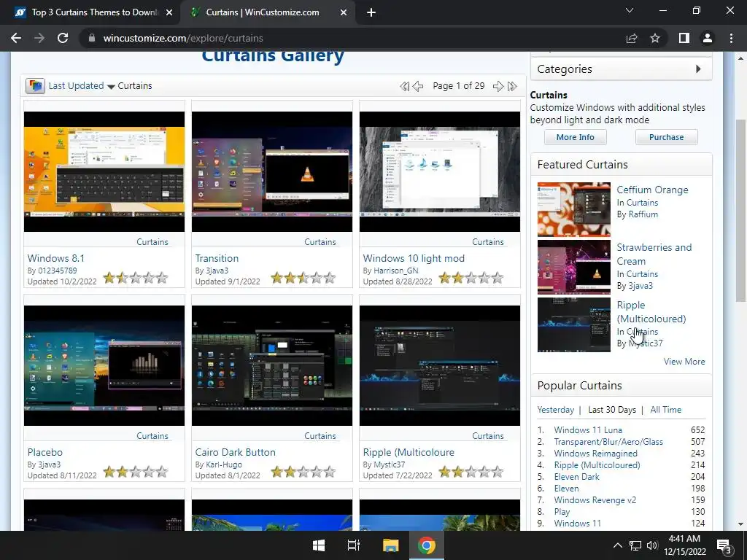Viewport: 747px width, 560px height.
Task: Bookmark this page with star icon
Action: pos(655,38)
